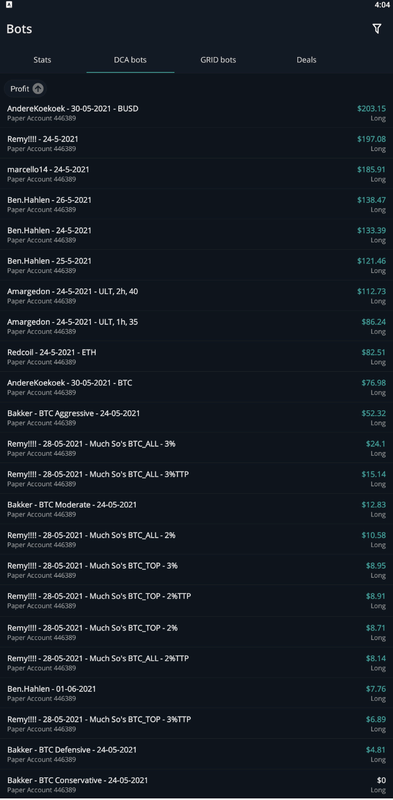Viewport: 393px width, 800px height.
Task: Open Redcoil - 24-5-2021 - ETH bot
Action: tap(196, 357)
